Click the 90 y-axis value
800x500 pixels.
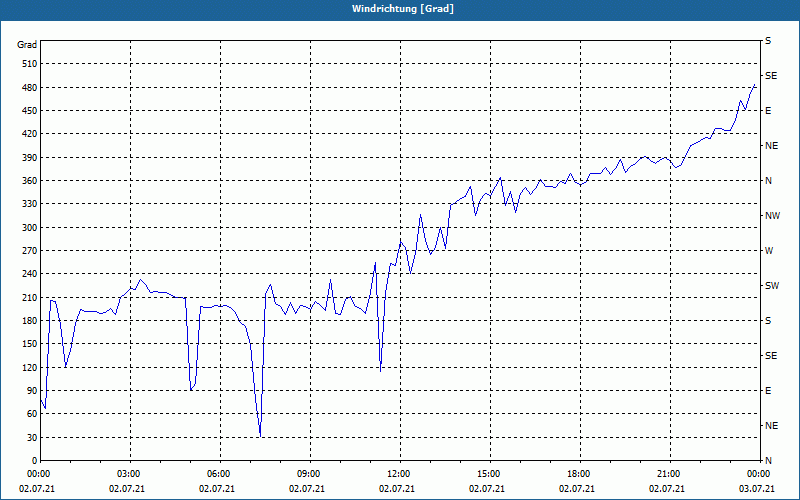pos(32,391)
